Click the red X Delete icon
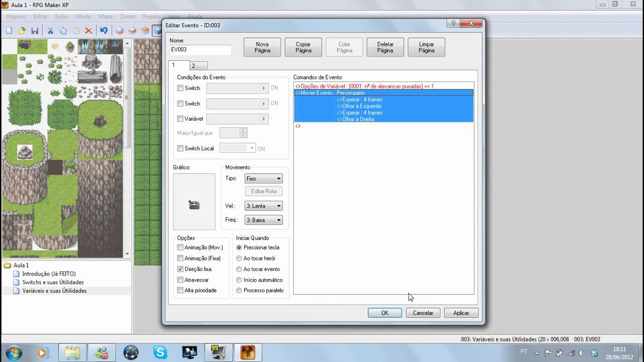The width and height of the screenshot is (644, 362). tap(89, 31)
